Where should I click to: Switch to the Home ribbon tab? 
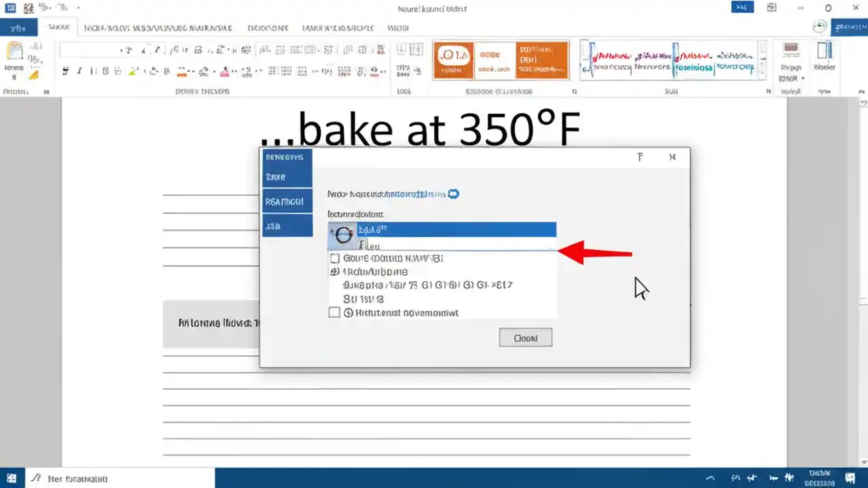click(58, 28)
